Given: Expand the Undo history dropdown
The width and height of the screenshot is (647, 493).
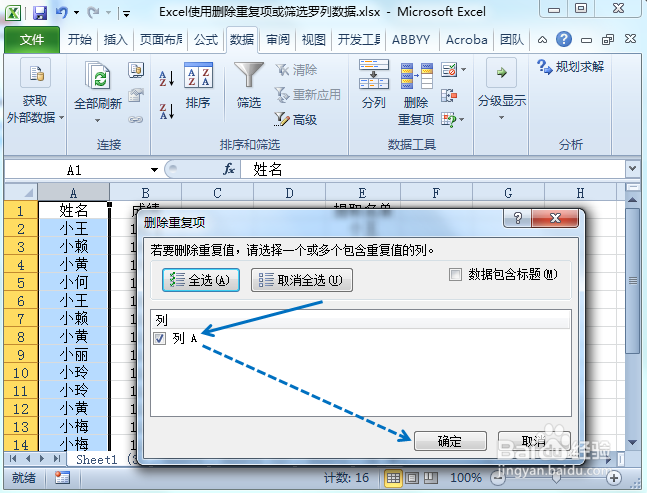Looking at the screenshot, I should point(76,12).
